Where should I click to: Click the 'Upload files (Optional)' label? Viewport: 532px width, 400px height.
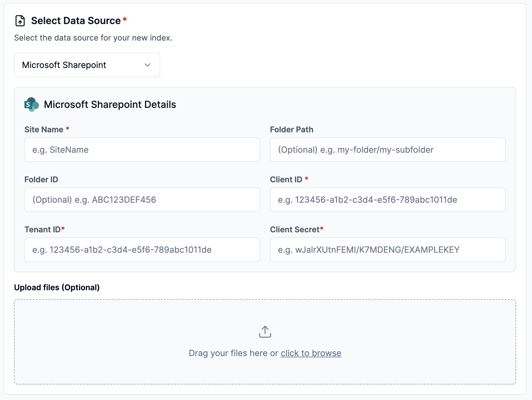coord(57,287)
